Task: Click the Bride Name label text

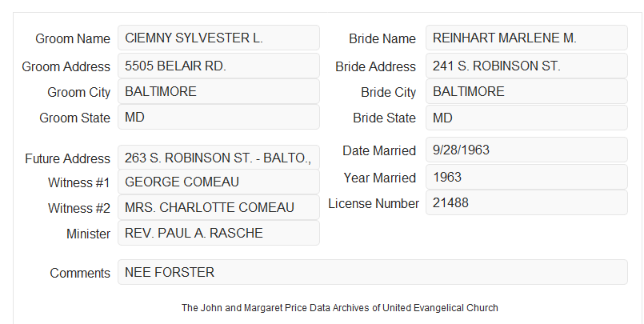Action: 382,38
